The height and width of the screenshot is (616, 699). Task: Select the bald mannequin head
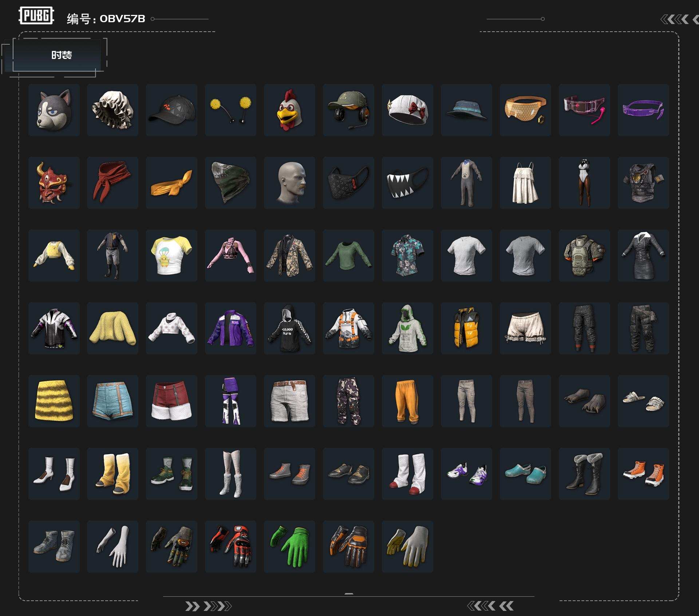[290, 183]
